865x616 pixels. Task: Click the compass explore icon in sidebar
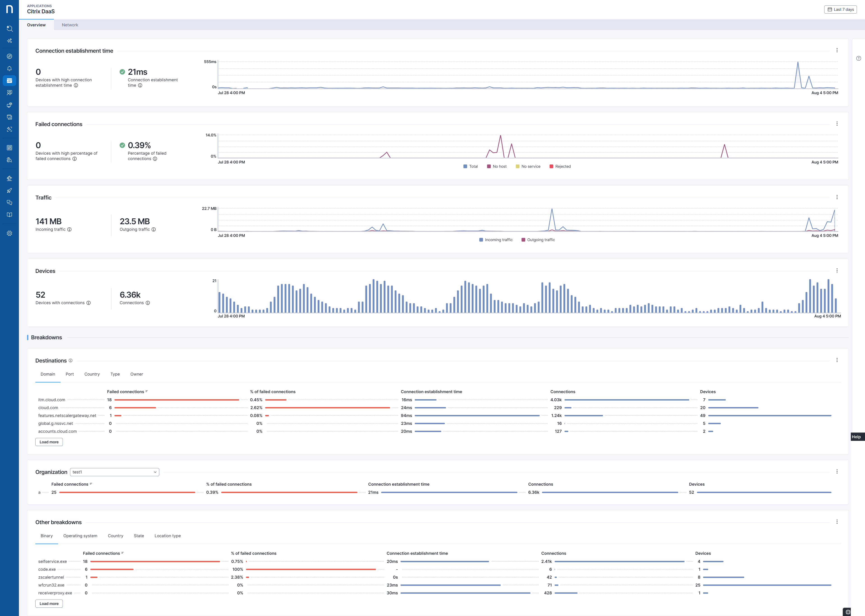coord(9,57)
